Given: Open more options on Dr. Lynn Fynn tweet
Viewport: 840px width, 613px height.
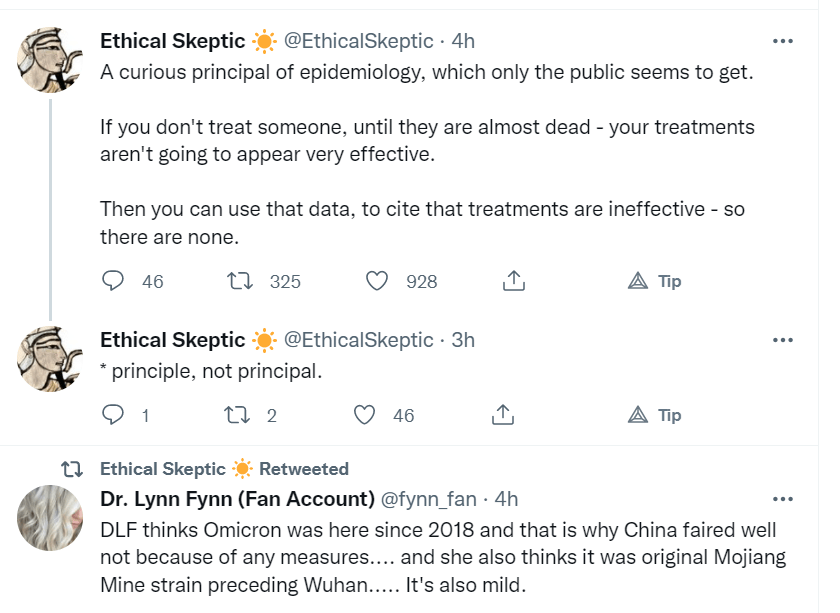Looking at the screenshot, I should coord(783,498).
